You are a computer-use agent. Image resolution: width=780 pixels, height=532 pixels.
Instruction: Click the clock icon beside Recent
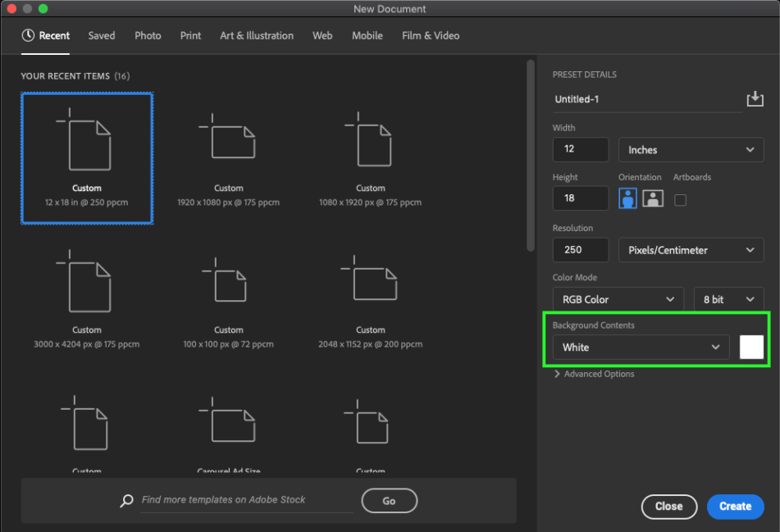click(25, 35)
